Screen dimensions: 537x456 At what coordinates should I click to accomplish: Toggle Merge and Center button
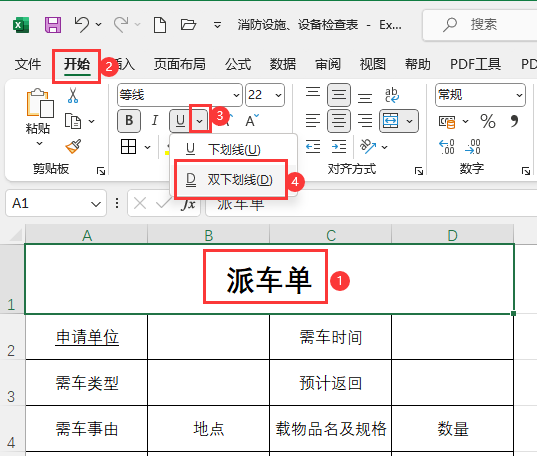click(391, 121)
